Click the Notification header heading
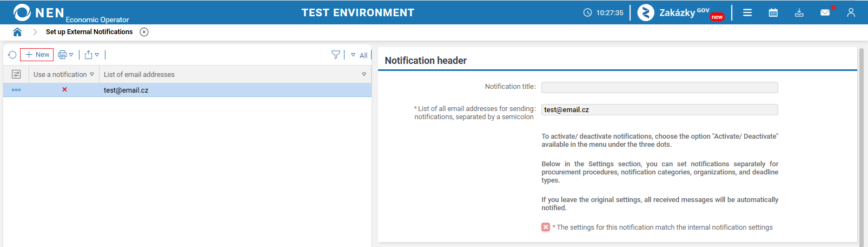 pyautogui.click(x=426, y=61)
